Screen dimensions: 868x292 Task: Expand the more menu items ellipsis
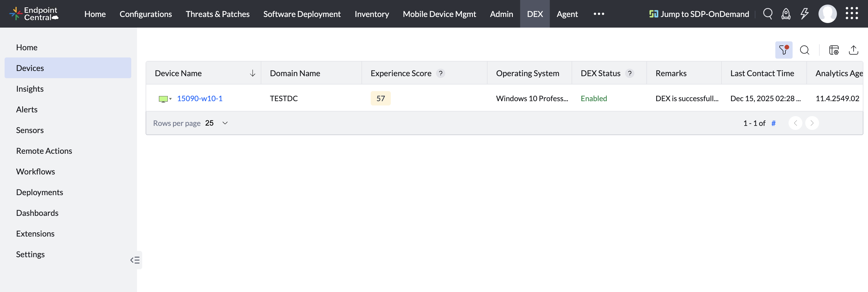click(x=599, y=14)
